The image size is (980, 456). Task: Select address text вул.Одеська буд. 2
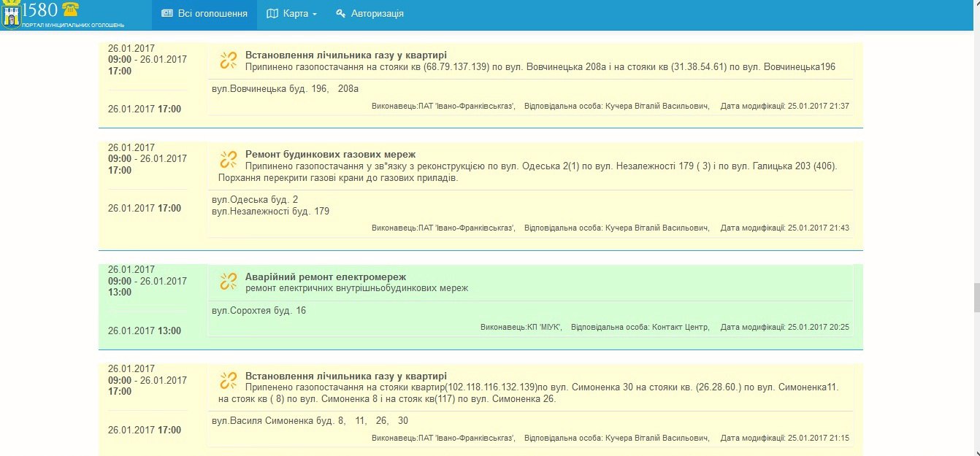(x=255, y=199)
